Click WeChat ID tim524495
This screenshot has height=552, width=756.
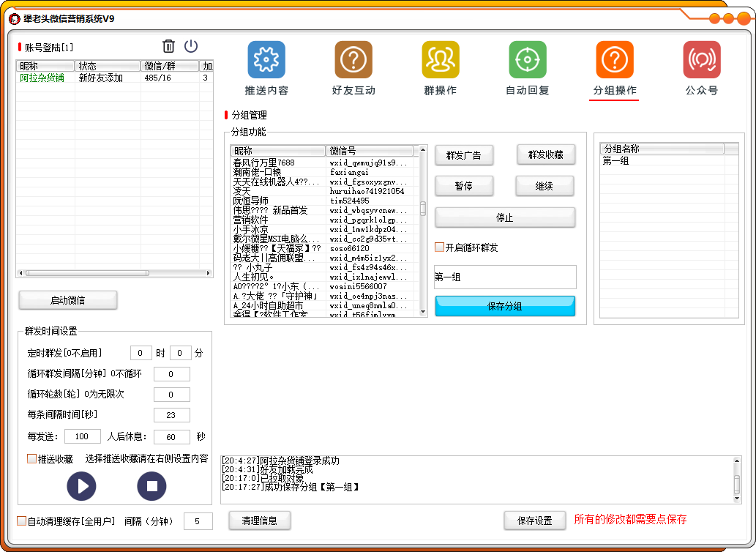point(350,201)
